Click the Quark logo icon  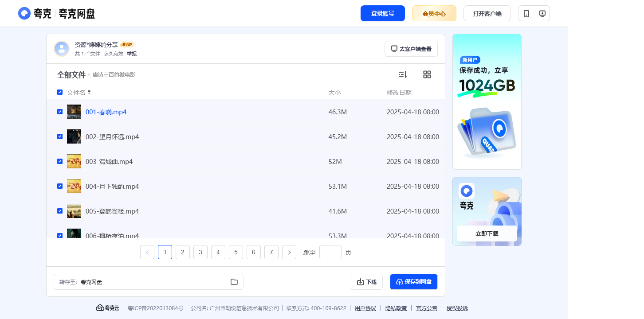click(24, 13)
